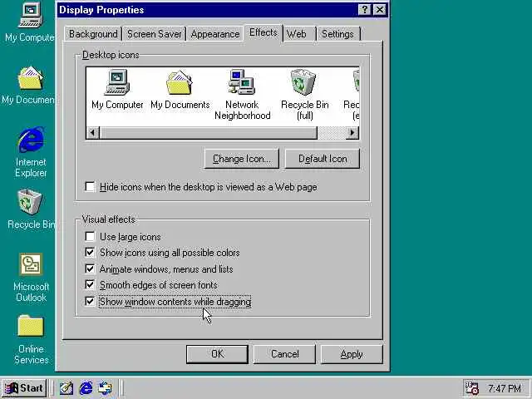Switch to the Settings tab
Image resolution: width=532 pixels, height=399 pixels.
[x=337, y=34]
